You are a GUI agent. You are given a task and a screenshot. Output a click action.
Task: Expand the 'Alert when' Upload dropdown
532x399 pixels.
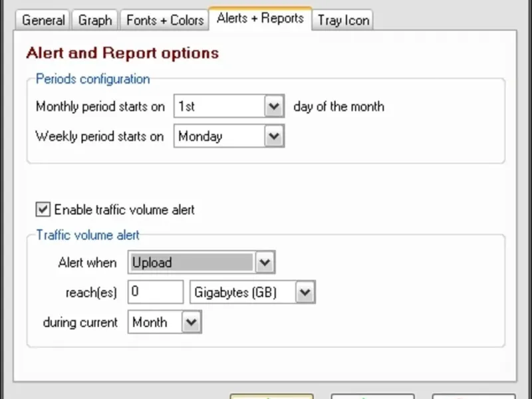click(x=265, y=263)
